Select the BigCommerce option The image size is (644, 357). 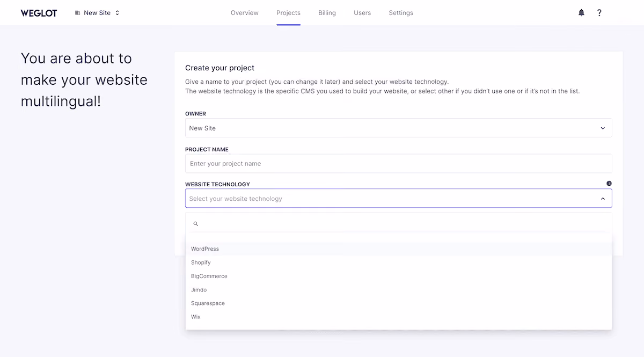coord(399,276)
